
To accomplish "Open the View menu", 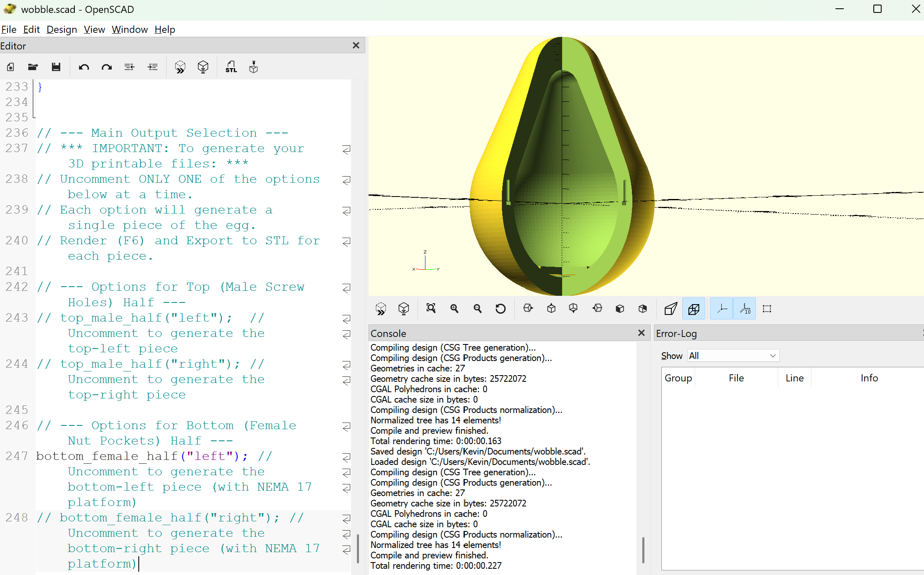I will 94,29.
